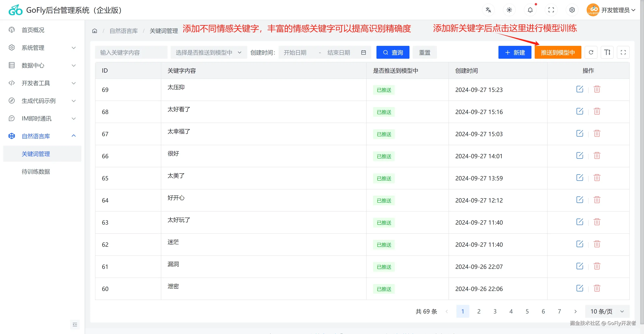Enter fullscreen via header icon
Image resolution: width=644 pixels, height=334 pixels.
point(551,10)
